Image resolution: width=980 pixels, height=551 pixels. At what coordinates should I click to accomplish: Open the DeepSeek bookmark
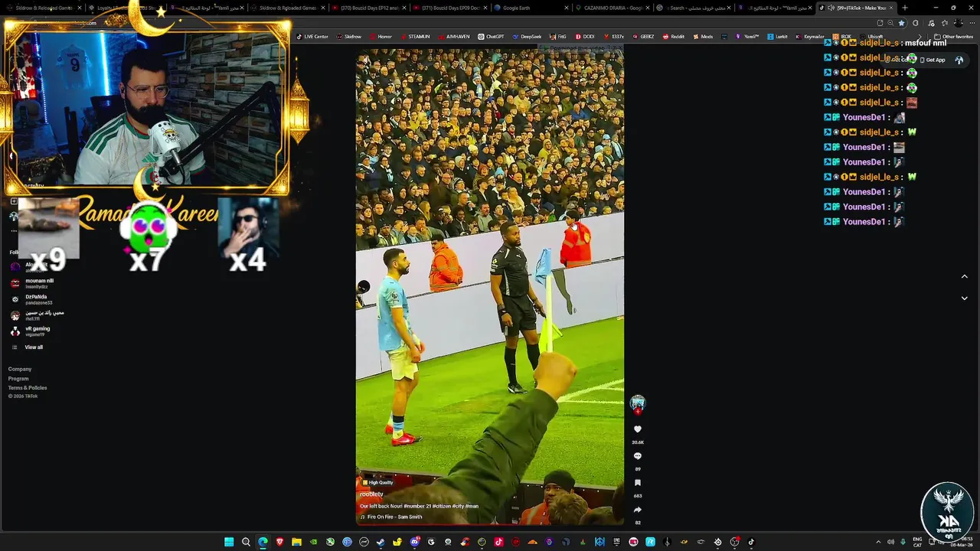pos(527,37)
